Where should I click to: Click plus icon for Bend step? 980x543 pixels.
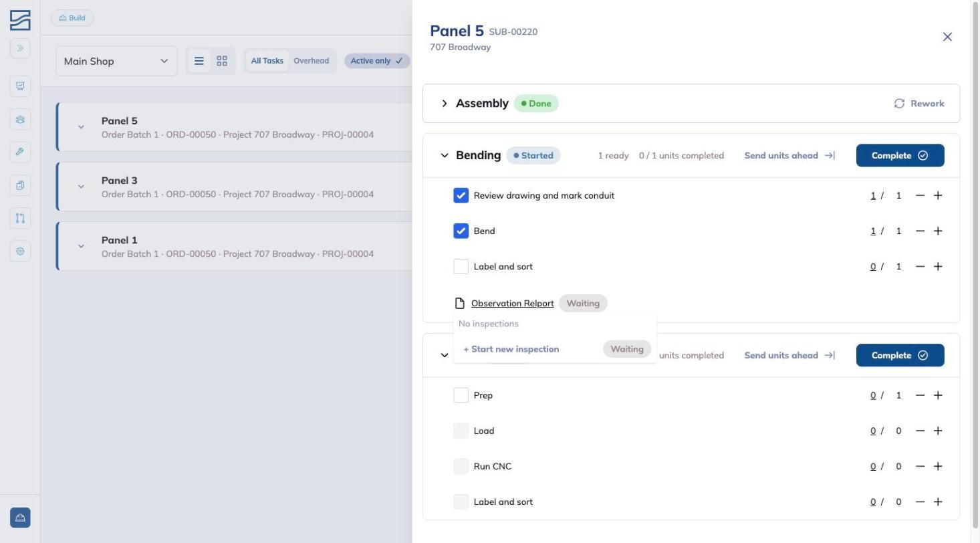point(938,231)
